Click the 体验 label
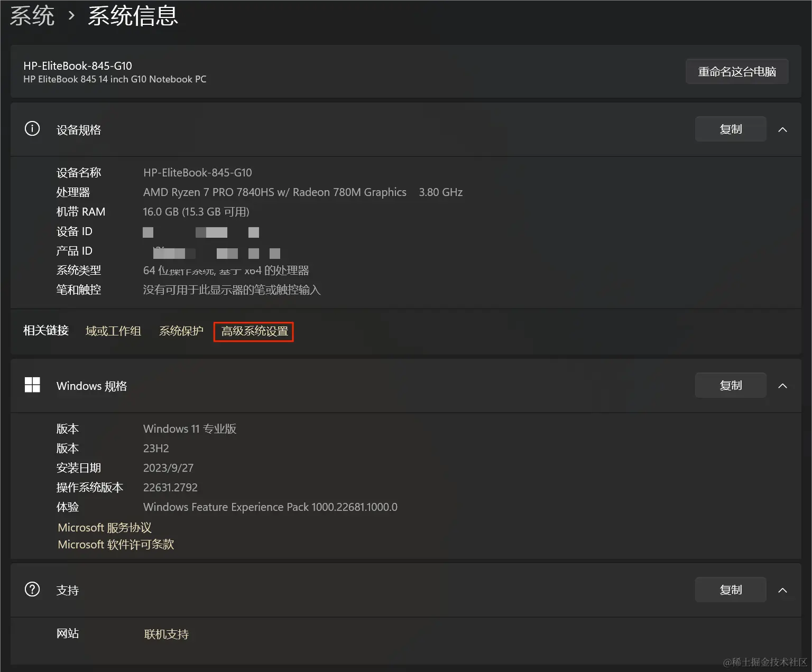Image resolution: width=812 pixels, height=672 pixels. [x=68, y=507]
